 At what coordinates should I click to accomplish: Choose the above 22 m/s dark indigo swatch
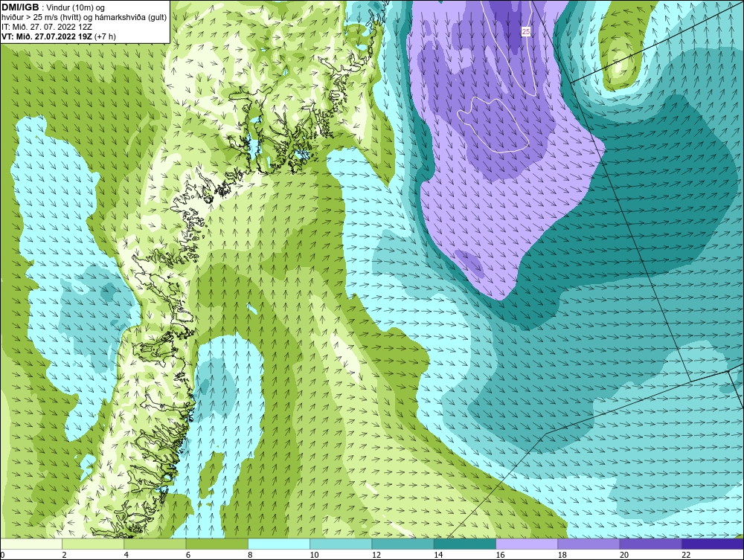713,544
